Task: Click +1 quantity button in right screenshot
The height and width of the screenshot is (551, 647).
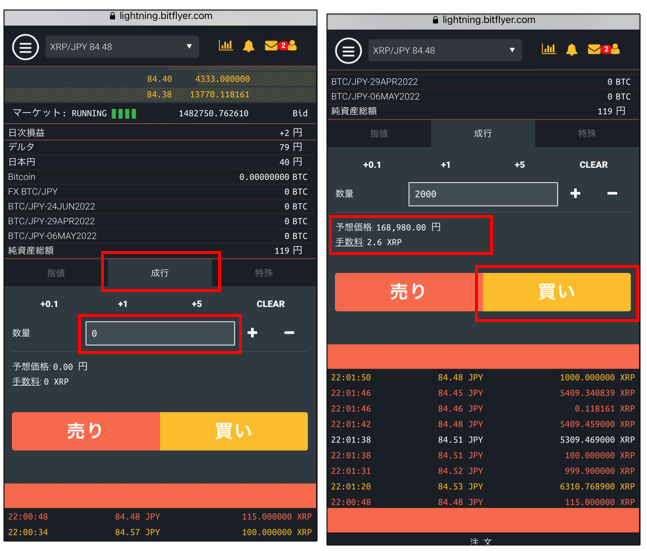Action: [446, 165]
